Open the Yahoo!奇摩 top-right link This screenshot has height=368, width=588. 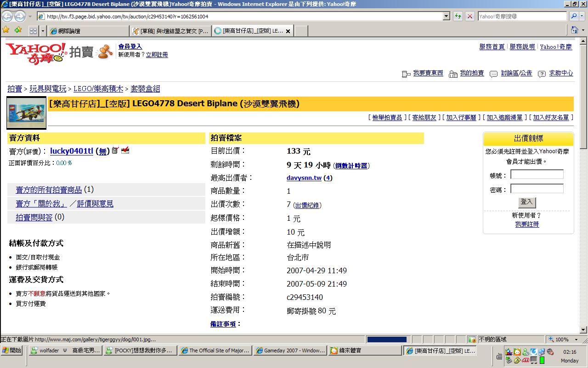click(556, 47)
